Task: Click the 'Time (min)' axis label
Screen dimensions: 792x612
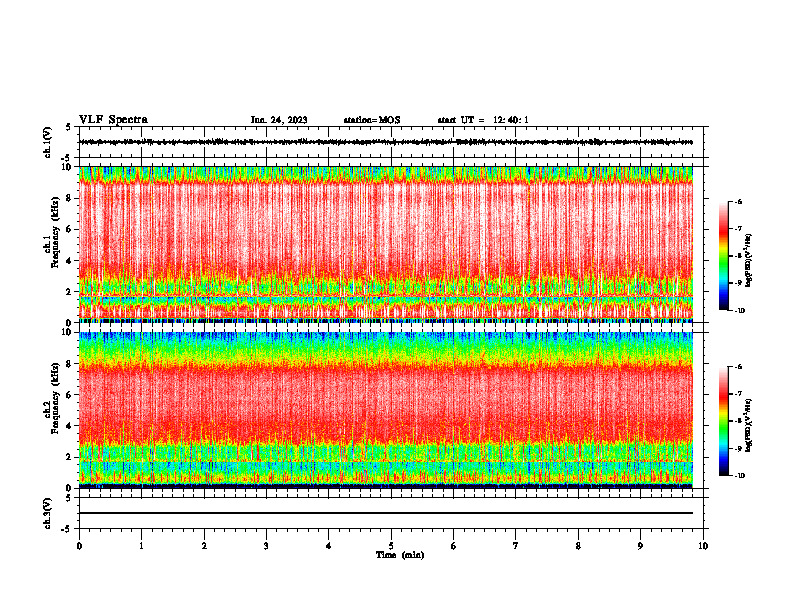Action: click(x=400, y=555)
